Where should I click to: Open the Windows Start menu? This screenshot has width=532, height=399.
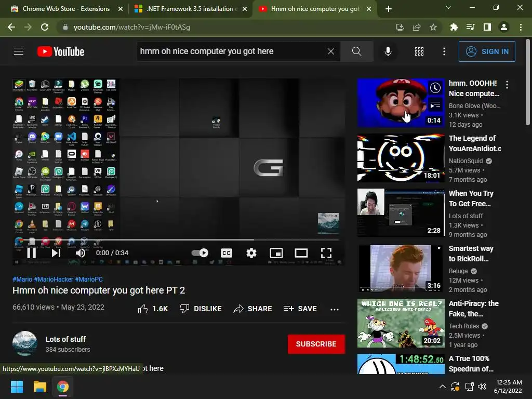pos(17,387)
